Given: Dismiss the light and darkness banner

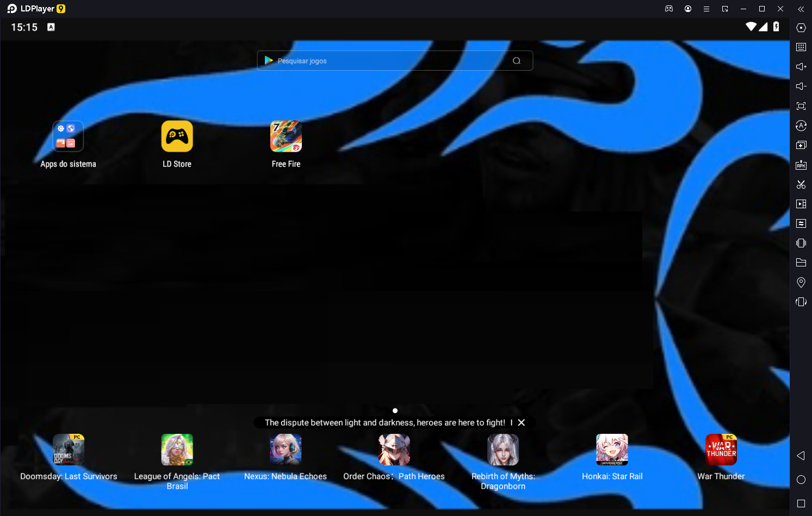Looking at the screenshot, I should pyautogui.click(x=522, y=422).
